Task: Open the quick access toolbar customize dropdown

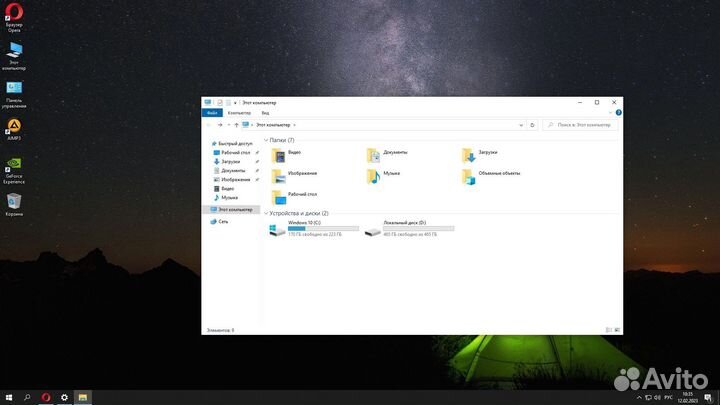Action: [x=235, y=103]
